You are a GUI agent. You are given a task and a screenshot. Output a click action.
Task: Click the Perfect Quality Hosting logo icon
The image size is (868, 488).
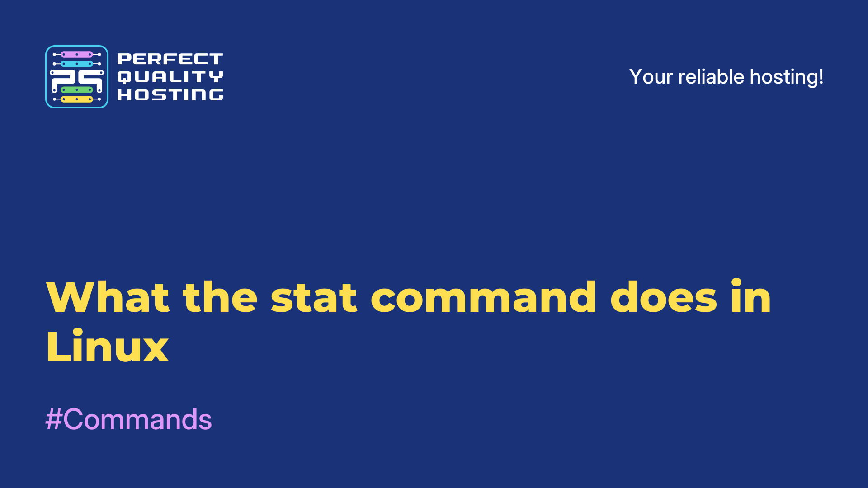(76, 75)
